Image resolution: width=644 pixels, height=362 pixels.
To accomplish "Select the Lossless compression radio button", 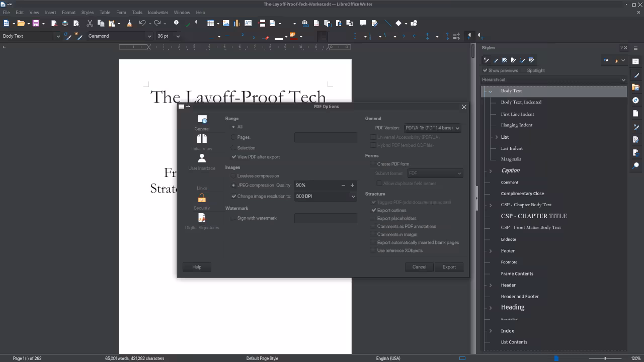I will (233, 176).
